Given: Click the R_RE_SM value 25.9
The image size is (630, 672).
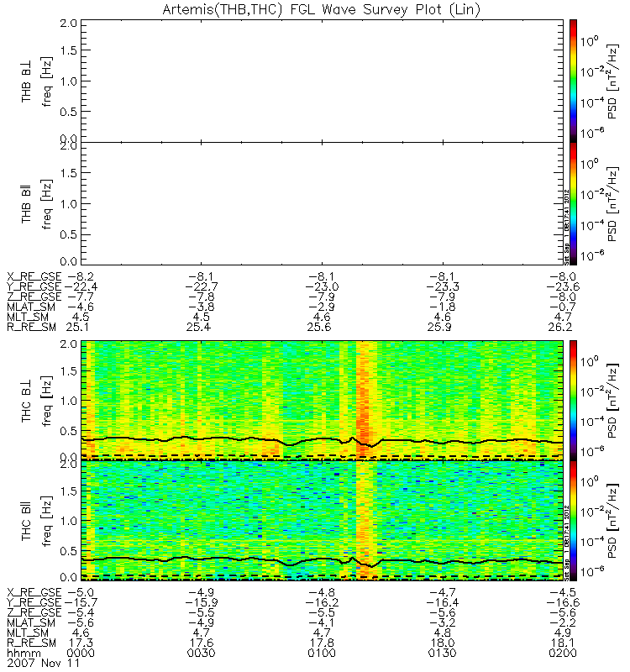Looking at the screenshot, I should [439, 327].
